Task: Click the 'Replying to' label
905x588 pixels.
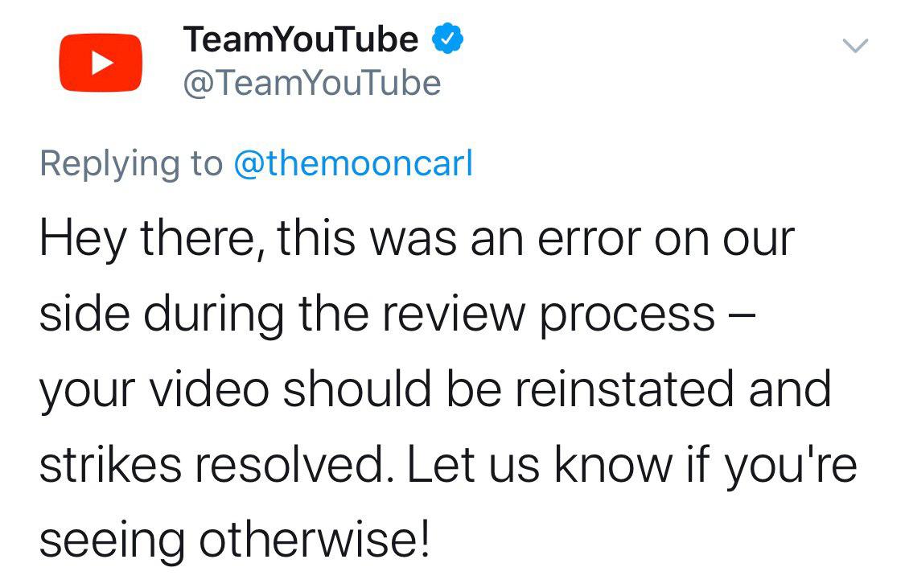Action: click(x=131, y=164)
